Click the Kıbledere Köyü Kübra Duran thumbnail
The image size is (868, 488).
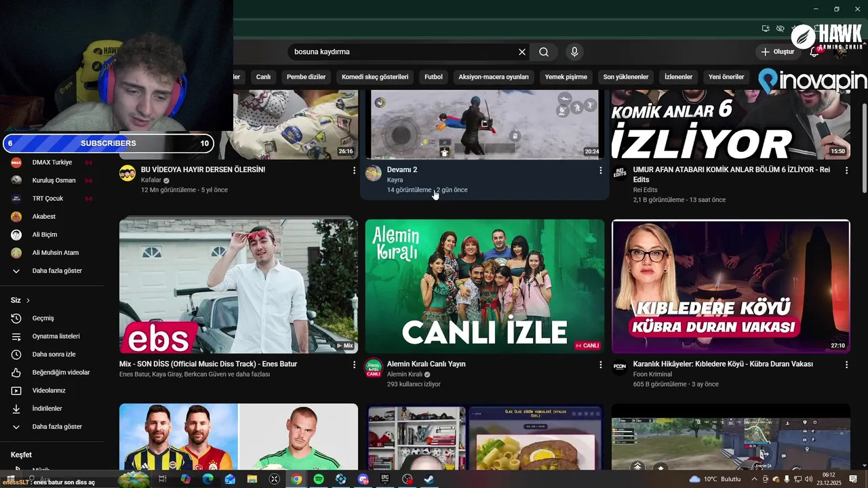[731, 286]
